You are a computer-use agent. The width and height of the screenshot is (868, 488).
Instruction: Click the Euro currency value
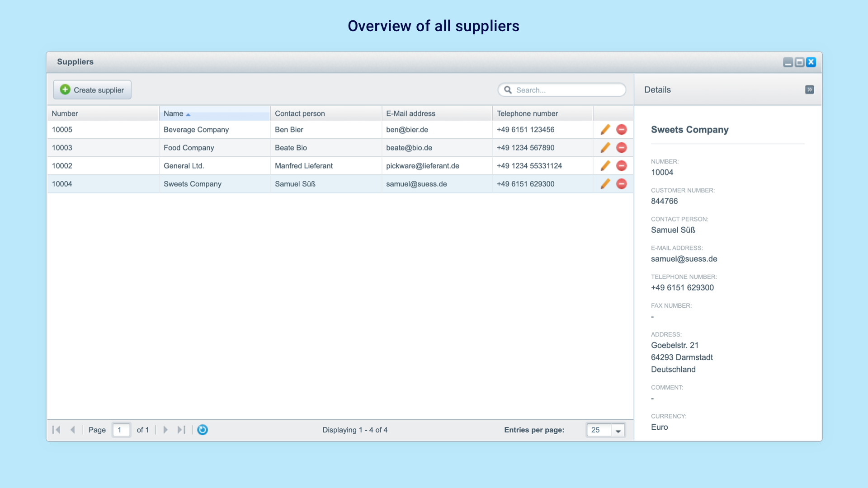coord(659,427)
